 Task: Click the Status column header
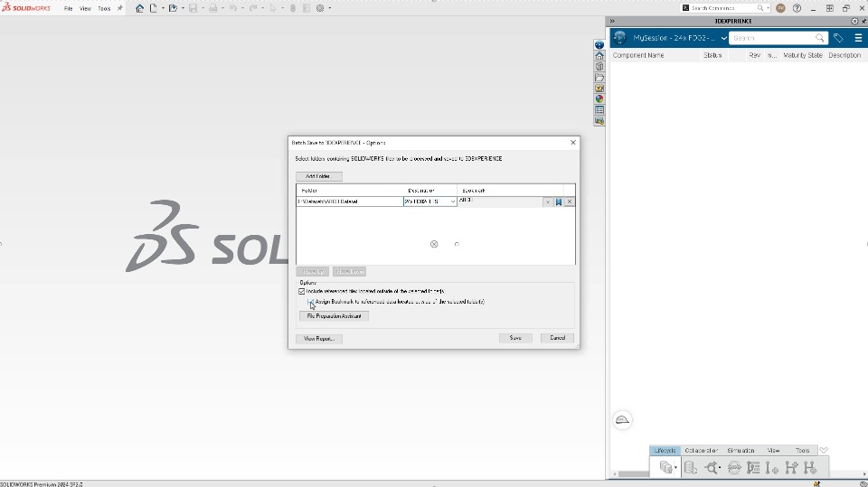(x=712, y=55)
